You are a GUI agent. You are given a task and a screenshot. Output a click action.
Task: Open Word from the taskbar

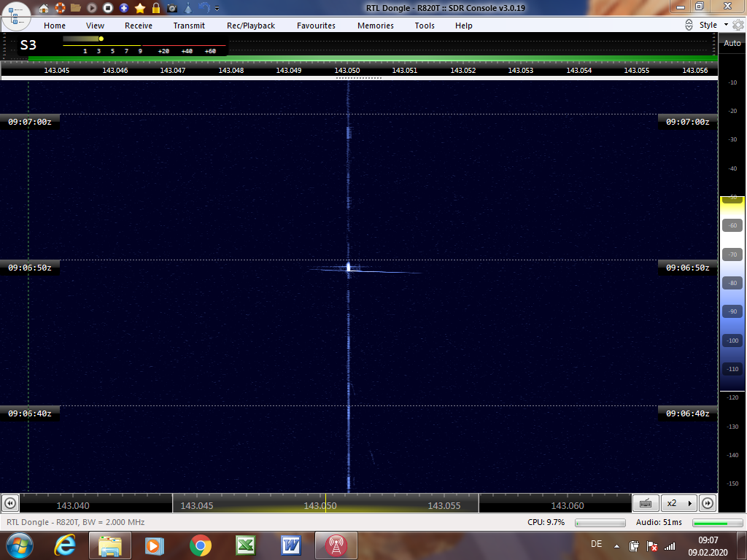coord(290,545)
